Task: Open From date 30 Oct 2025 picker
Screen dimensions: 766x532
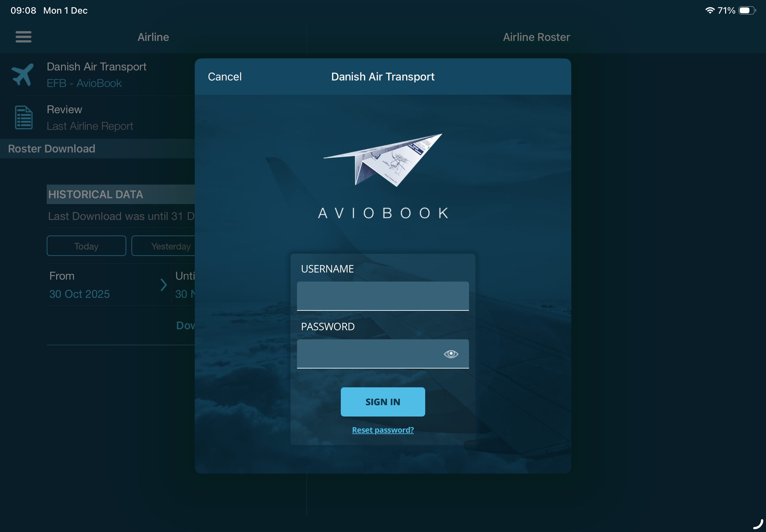Action: coord(80,294)
